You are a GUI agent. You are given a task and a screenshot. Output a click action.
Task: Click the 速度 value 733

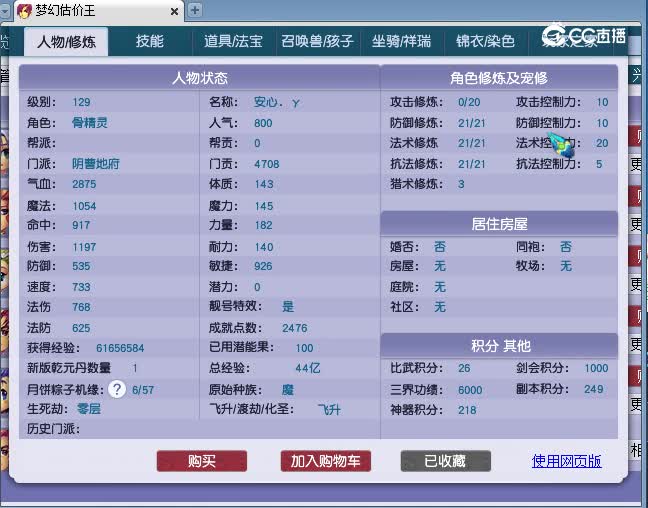point(81,287)
